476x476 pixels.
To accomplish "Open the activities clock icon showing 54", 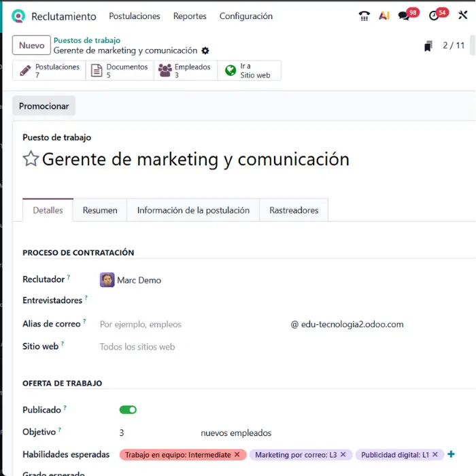I will click(x=435, y=16).
